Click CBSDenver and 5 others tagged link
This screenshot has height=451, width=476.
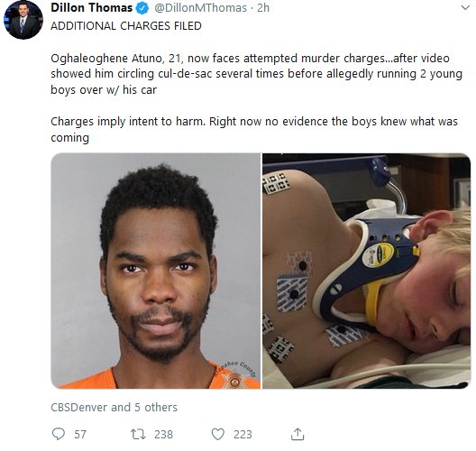click(114, 408)
